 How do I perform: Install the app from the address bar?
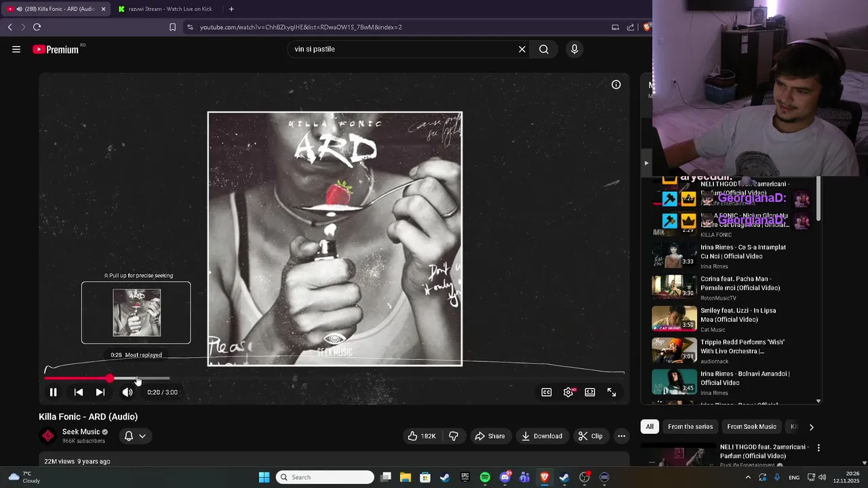click(615, 27)
